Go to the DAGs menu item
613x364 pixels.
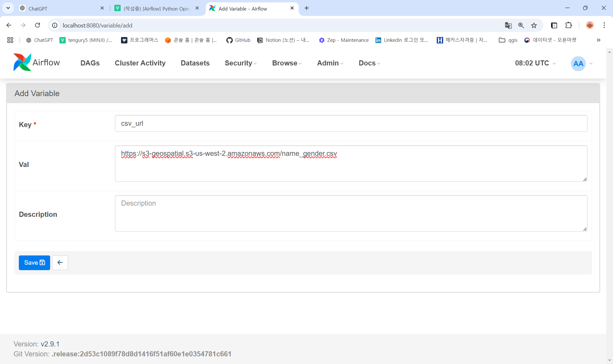(90, 63)
